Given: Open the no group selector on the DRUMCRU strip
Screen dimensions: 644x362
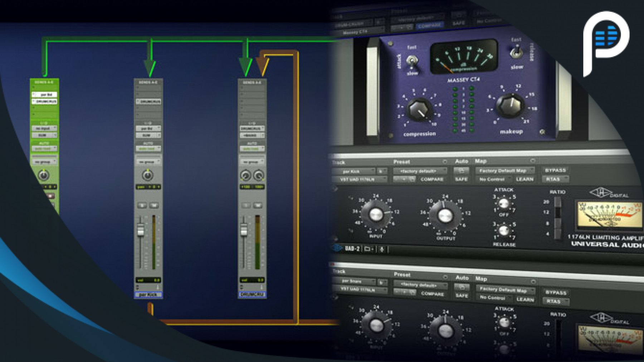Looking at the screenshot, I should click(252, 162).
